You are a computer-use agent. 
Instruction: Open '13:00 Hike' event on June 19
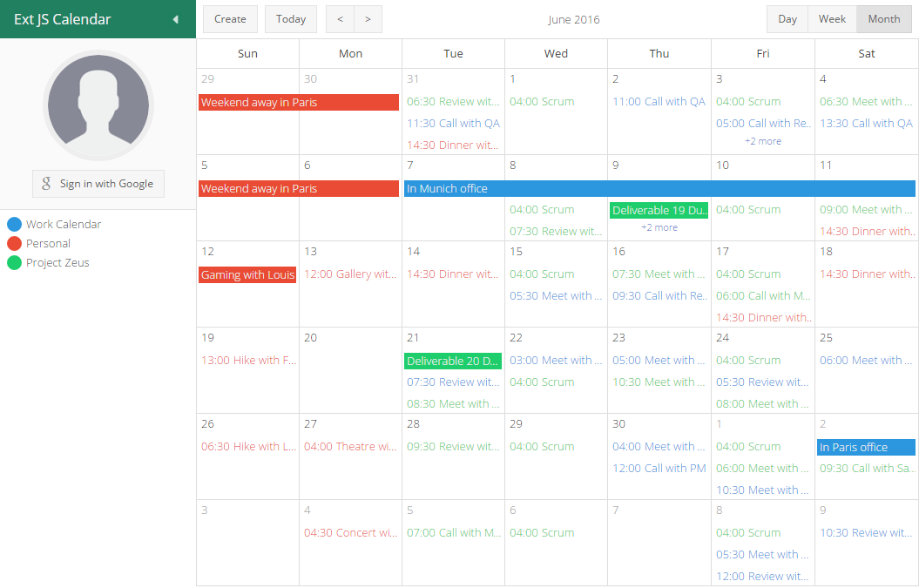248,361
